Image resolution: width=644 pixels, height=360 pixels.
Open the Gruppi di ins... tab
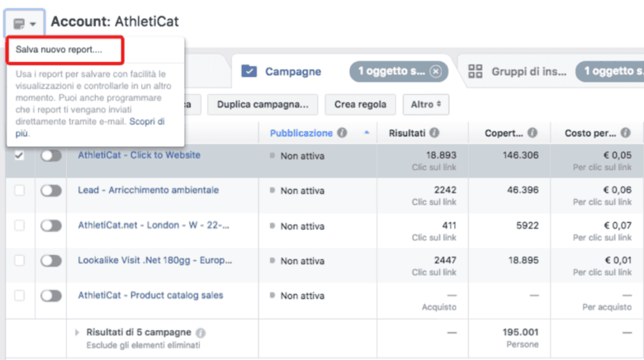(528, 72)
